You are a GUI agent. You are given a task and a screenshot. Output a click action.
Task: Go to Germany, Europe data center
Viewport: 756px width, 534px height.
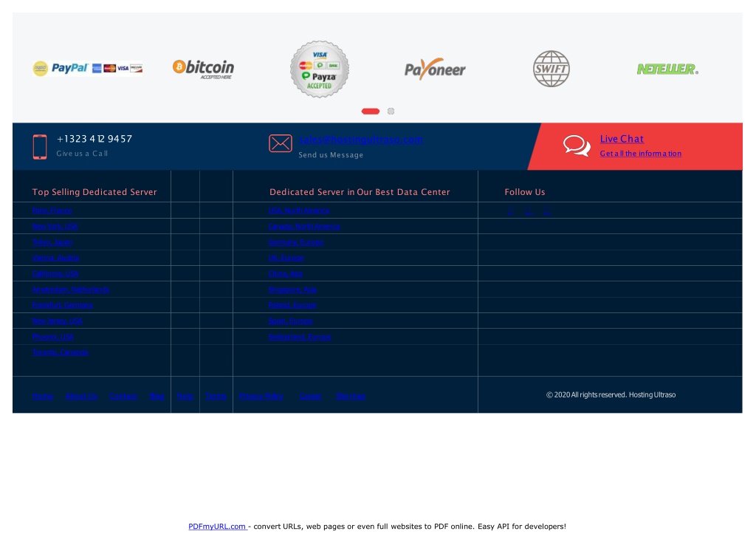[x=296, y=242]
